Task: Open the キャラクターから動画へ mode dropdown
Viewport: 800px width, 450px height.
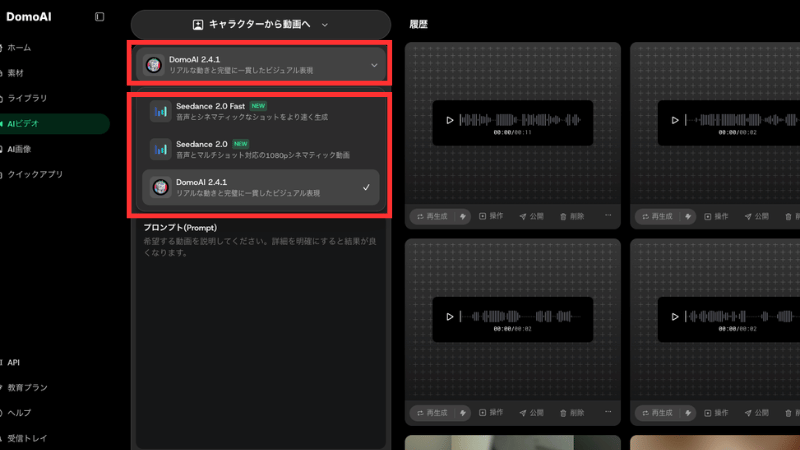Action: click(260, 24)
